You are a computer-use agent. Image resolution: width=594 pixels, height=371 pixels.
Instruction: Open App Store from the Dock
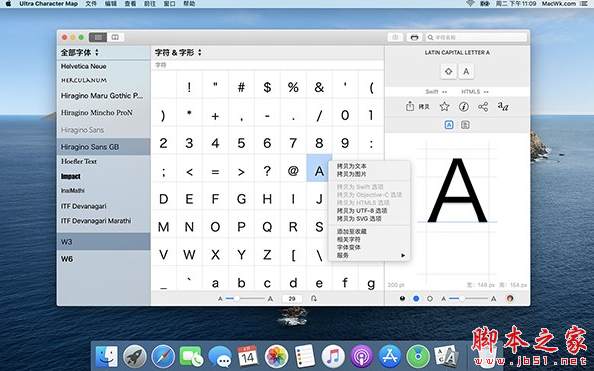pyautogui.click(x=390, y=356)
